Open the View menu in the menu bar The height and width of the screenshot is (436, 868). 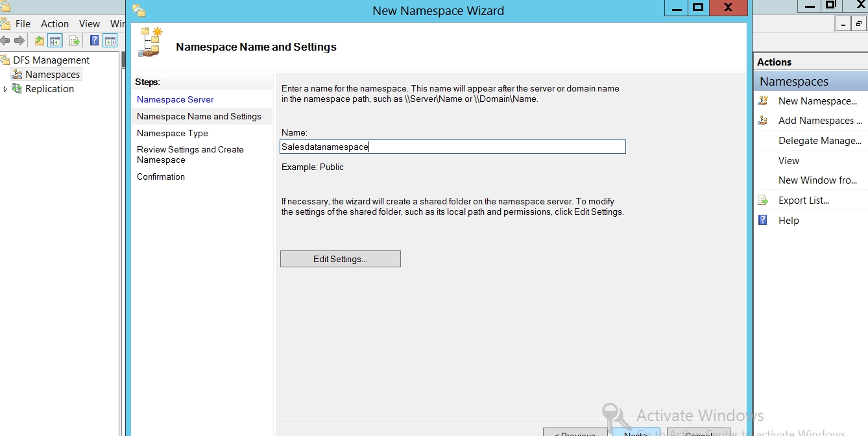tap(90, 23)
